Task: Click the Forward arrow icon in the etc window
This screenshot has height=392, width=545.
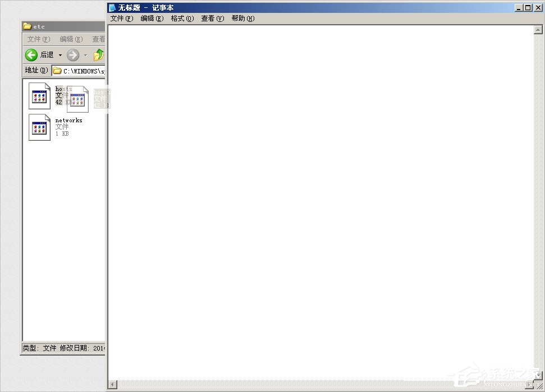Action: [73, 54]
